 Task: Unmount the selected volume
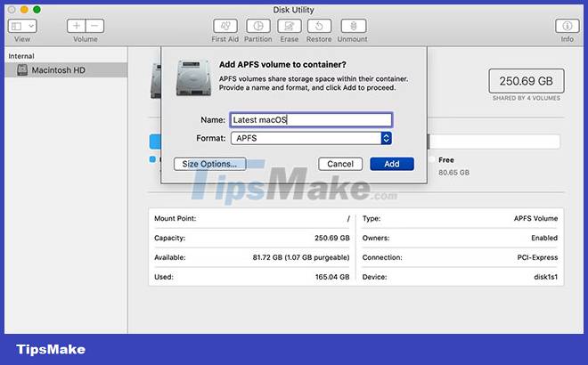pos(354,26)
